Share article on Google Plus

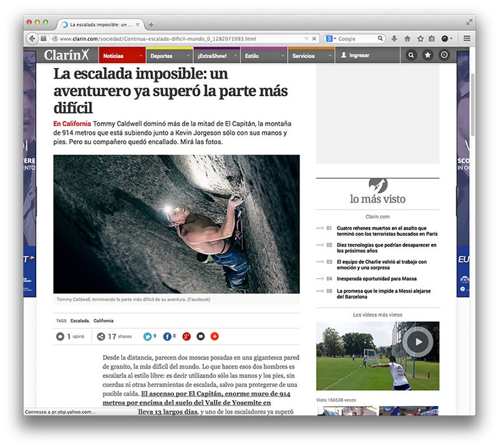pyautogui.click(x=187, y=336)
